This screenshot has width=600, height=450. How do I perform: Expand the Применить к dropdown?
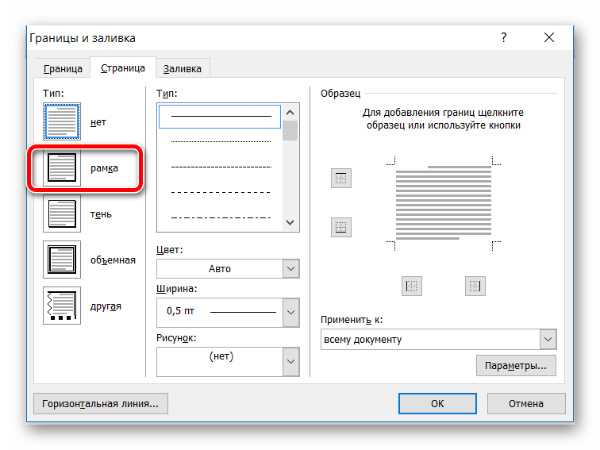click(x=548, y=339)
